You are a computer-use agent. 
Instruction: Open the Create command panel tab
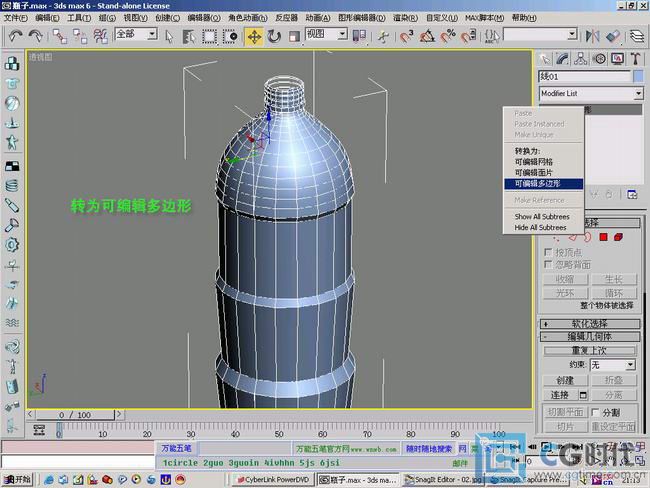545,59
